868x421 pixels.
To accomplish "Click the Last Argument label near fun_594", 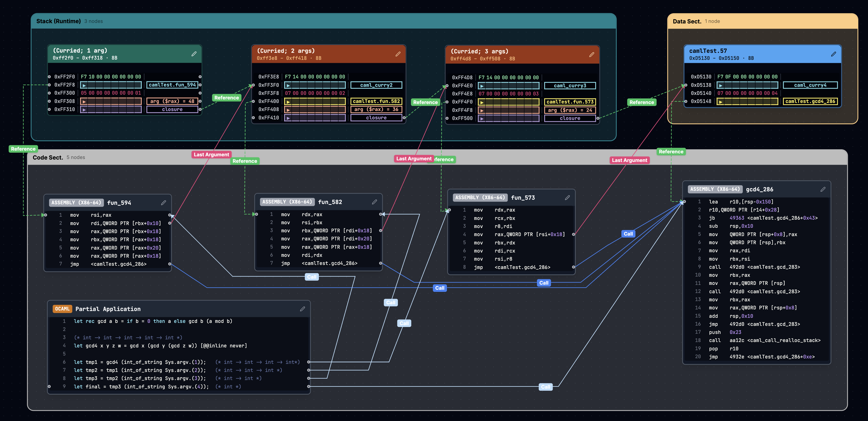I will point(211,155).
